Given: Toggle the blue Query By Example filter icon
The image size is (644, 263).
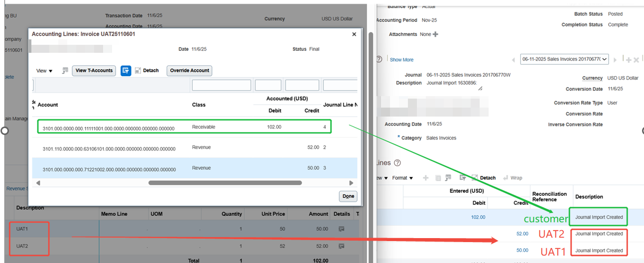Looking at the screenshot, I should coord(126,71).
